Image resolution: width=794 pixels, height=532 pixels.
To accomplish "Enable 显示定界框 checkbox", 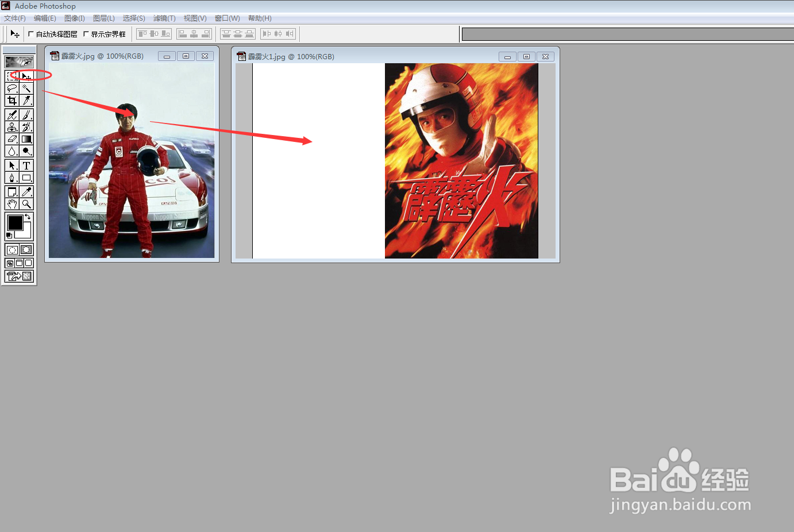I will [86, 34].
